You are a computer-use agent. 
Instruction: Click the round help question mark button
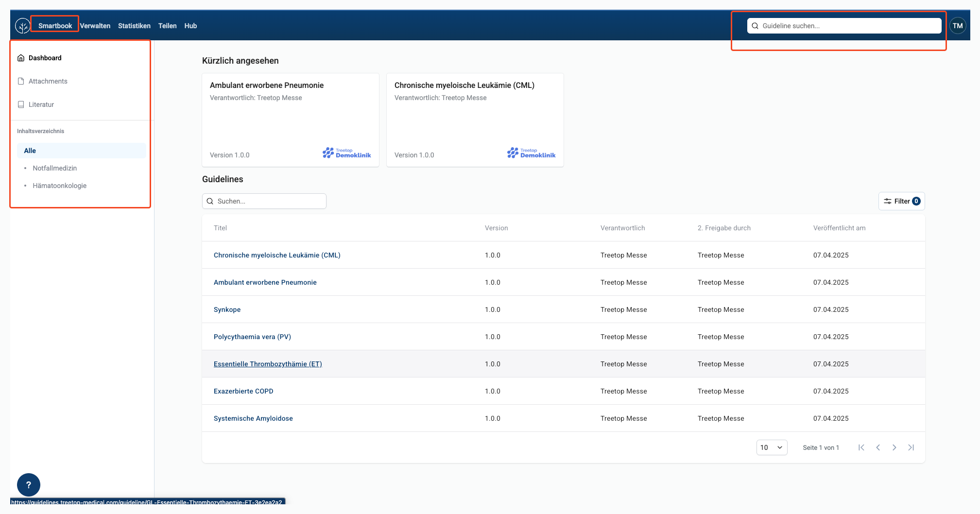(29, 485)
